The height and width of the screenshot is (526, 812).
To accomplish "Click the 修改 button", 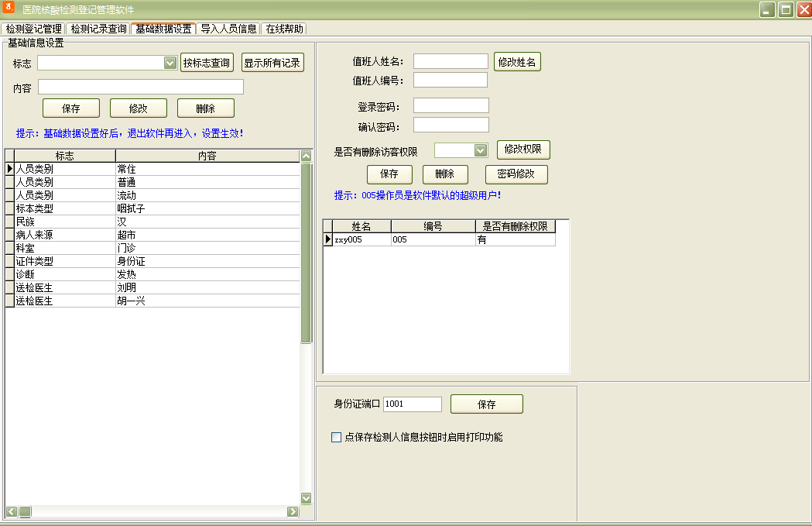I will 139,108.
